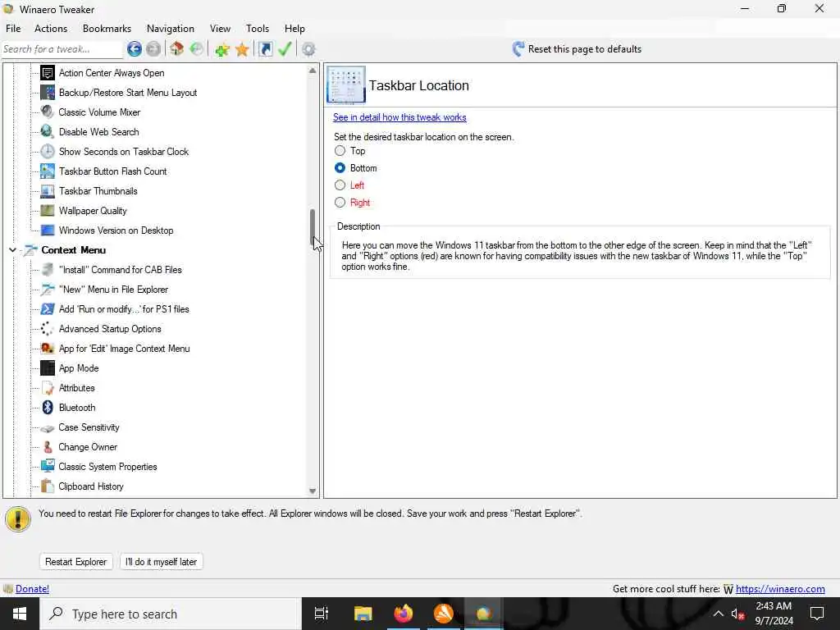Click the Reset this page icon
Image resolution: width=840 pixels, height=630 pixels.
tap(518, 49)
